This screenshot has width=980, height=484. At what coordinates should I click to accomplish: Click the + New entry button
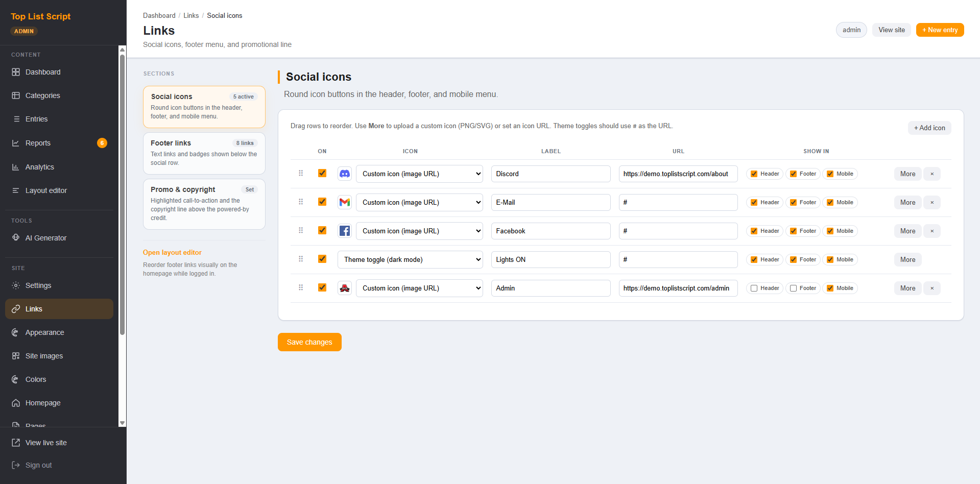pos(940,30)
